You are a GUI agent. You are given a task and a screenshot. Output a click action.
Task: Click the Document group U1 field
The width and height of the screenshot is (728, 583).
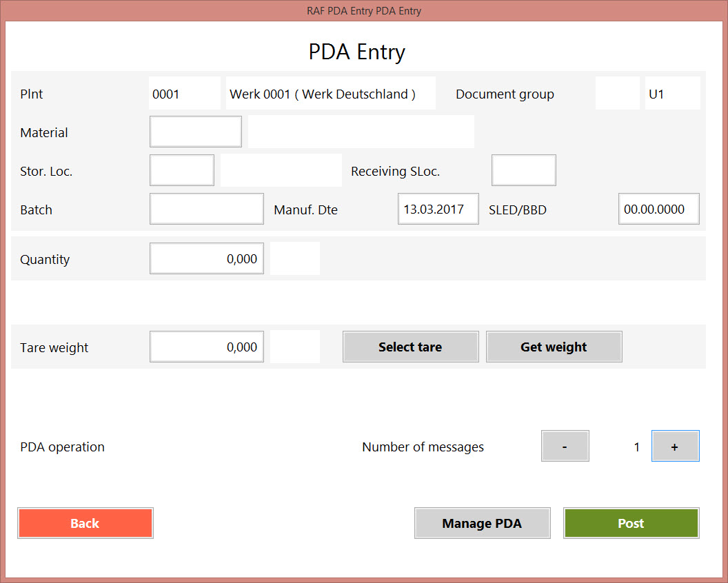(672, 93)
